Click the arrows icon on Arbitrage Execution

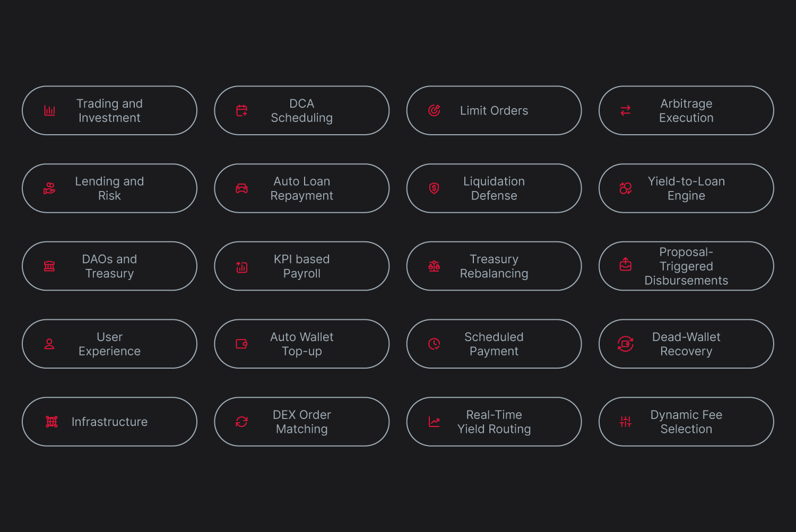point(625,110)
